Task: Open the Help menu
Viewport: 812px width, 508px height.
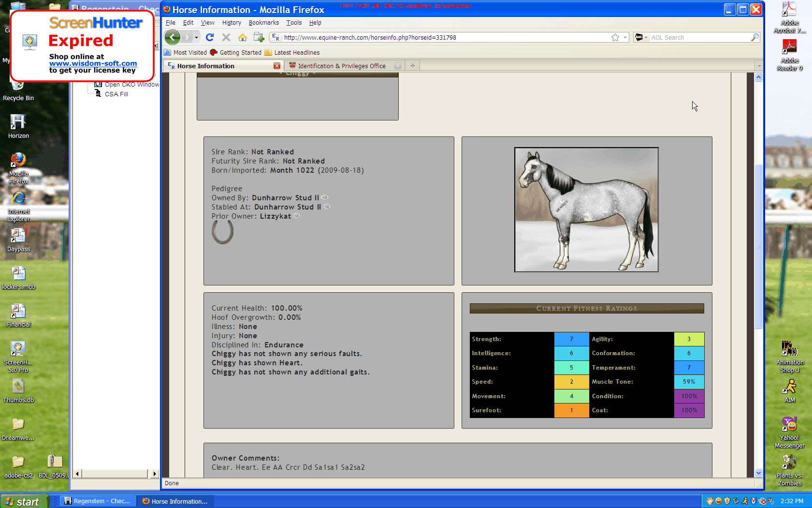Action: tap(315, 23)
